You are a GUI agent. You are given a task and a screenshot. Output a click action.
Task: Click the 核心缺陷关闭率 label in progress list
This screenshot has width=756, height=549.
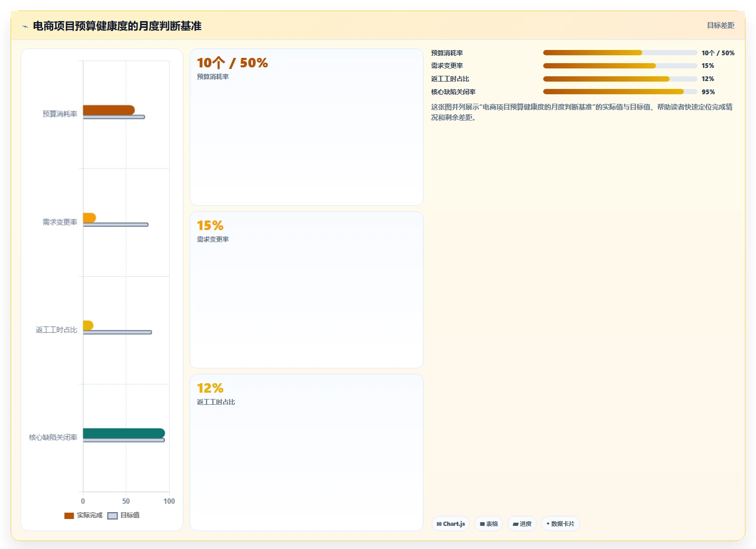click(x=453, y=92)
